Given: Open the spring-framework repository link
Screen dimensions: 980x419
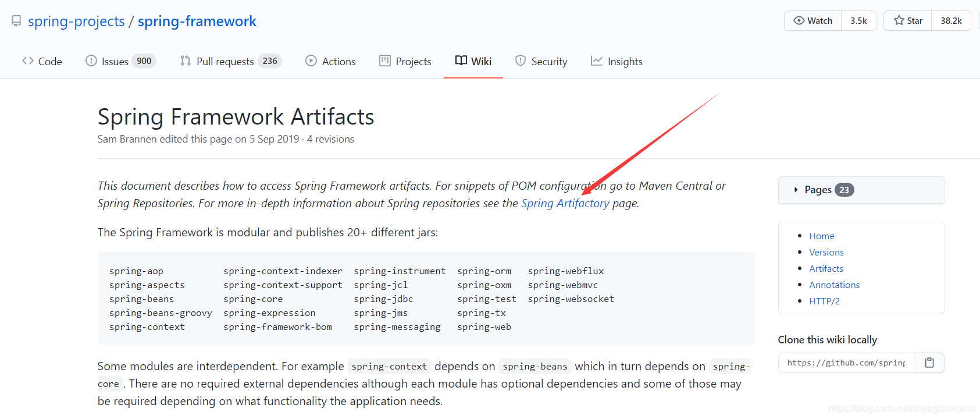Looking at the screenshot, I should [197, 22].
